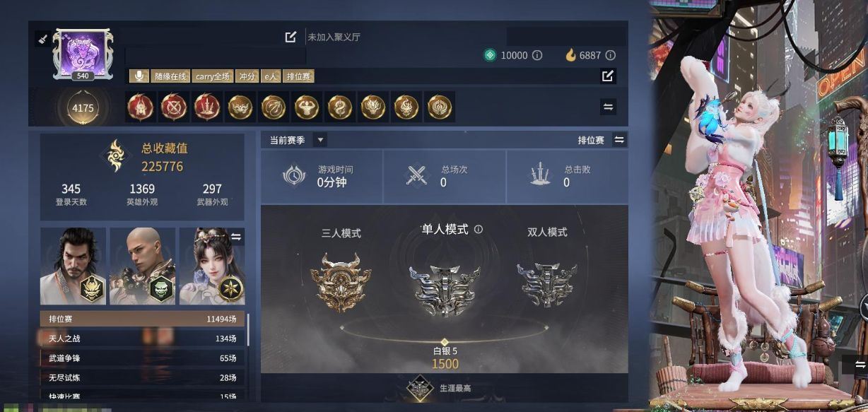Screen dimensions: 868x412
Task: Click info icon next to 6887 flame currency
Action: point(610,55)
